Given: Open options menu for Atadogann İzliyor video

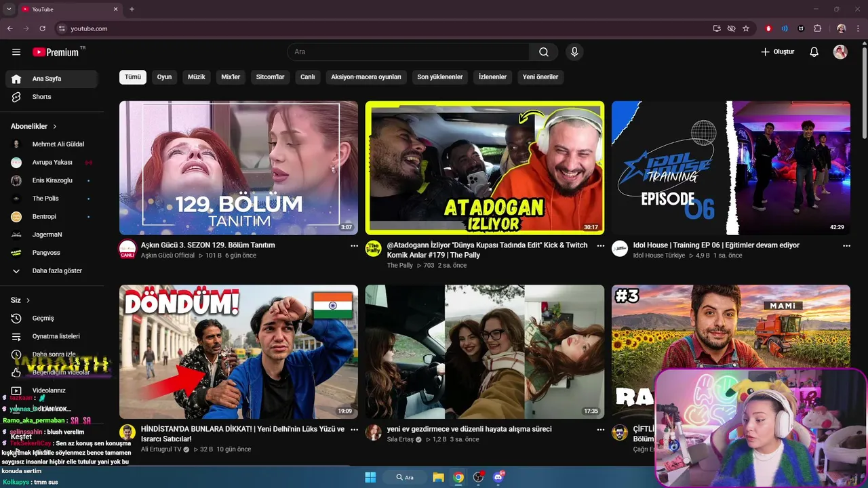Looking at the screenshot, I should pyautogui.click(x=600, y=246).
